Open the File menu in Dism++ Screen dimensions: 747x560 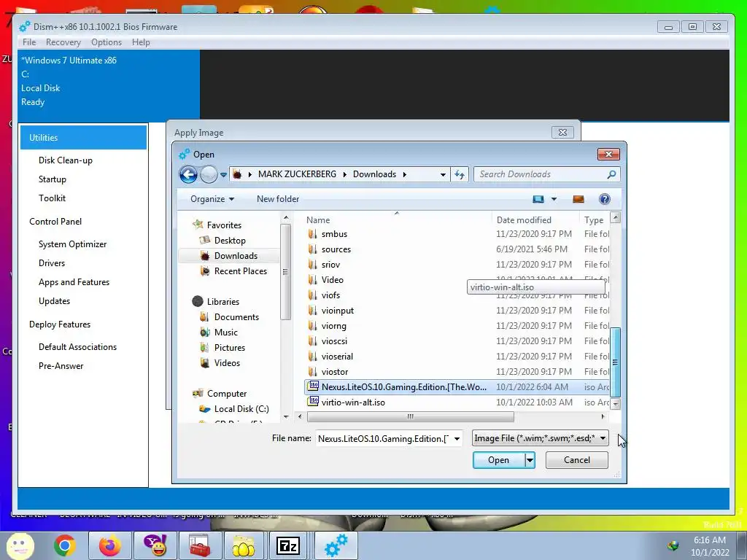click(29, 42)
